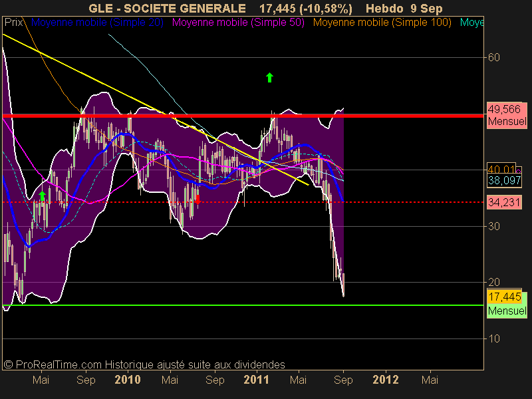Click the 20 price axis value
The height and width of the screenshot is (399, 532).
(x=493, y=282)
